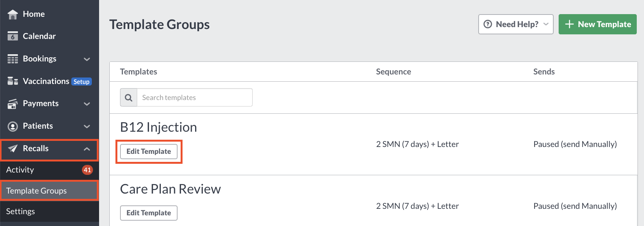Open the Calendar icon in sidebar
Screen dimensions: 644x226
13,36
